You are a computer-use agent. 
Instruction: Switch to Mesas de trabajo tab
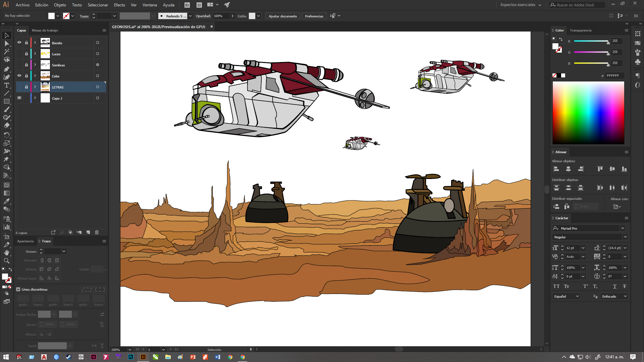[x=45, y=30]
